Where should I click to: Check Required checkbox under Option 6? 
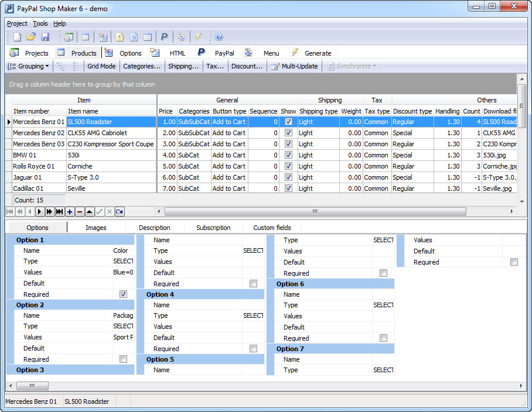[383, 338]
